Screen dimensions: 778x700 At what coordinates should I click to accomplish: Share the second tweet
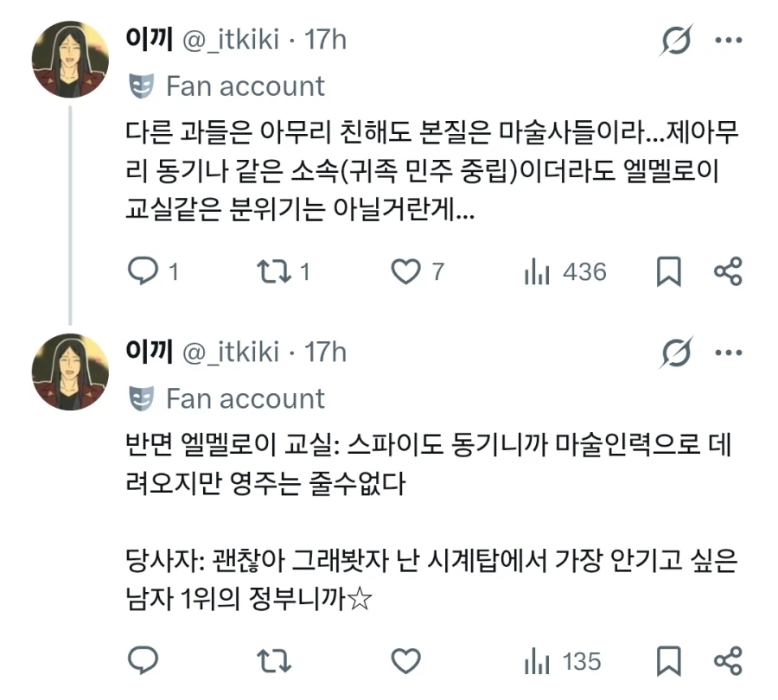point(729,661)
